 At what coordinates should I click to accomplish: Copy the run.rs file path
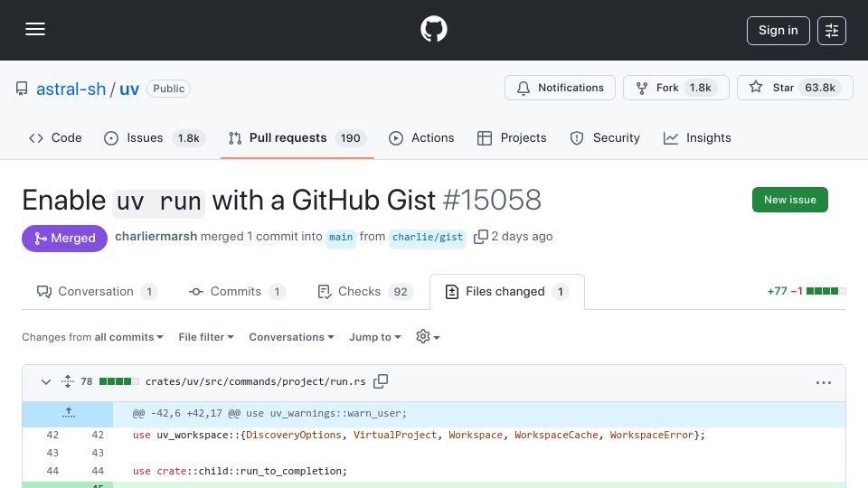click(x=381, y=381)
